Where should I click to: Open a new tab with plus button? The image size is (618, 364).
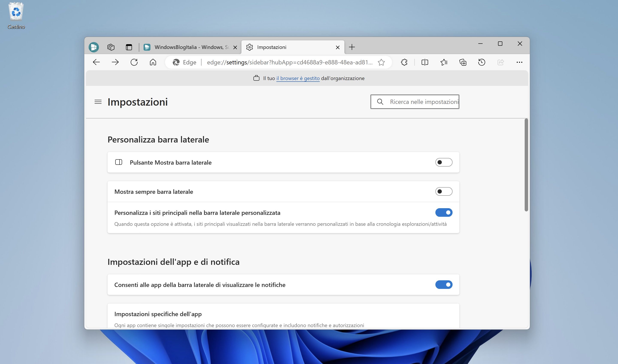(352, 47)
